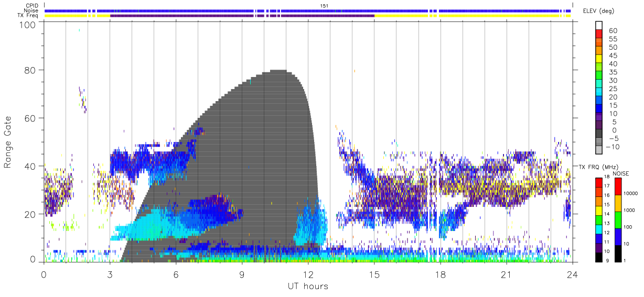Viewport: 644px width, 297px height.
Task: Click the NOISE legend label '10000'
Action: tap(631, 194)
